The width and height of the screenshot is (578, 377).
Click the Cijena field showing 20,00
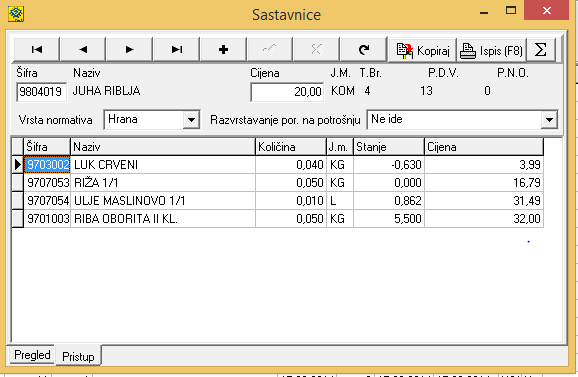[x=287, y=91]
